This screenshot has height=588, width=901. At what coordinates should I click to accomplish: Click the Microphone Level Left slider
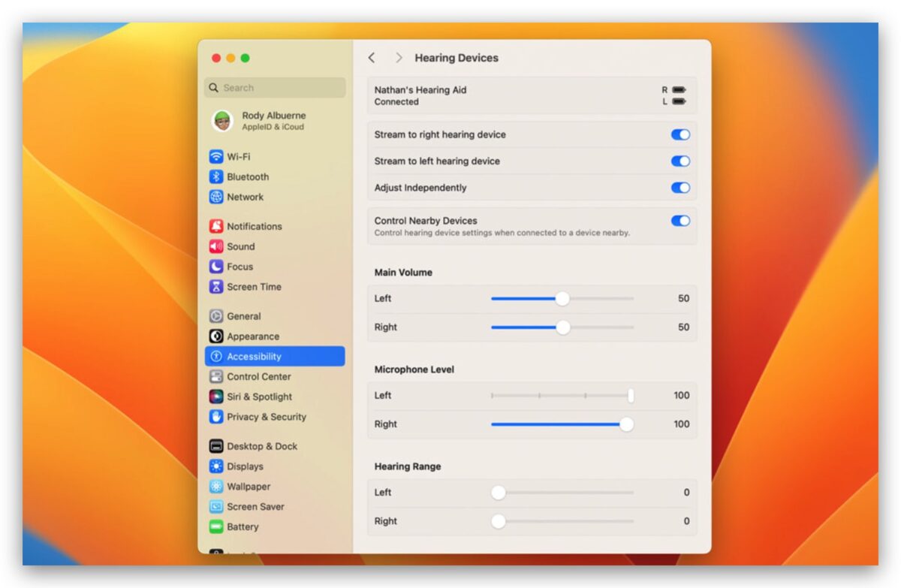[x=562, y=396]
